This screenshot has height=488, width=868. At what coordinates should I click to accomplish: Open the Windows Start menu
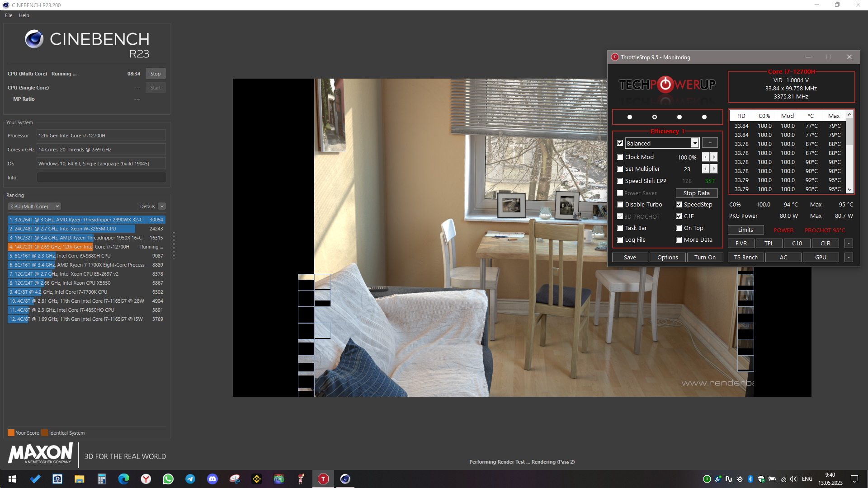(x=12, y=479)
